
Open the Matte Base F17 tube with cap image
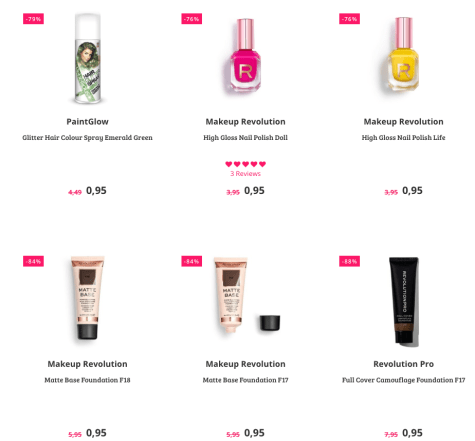click(247, 295)
